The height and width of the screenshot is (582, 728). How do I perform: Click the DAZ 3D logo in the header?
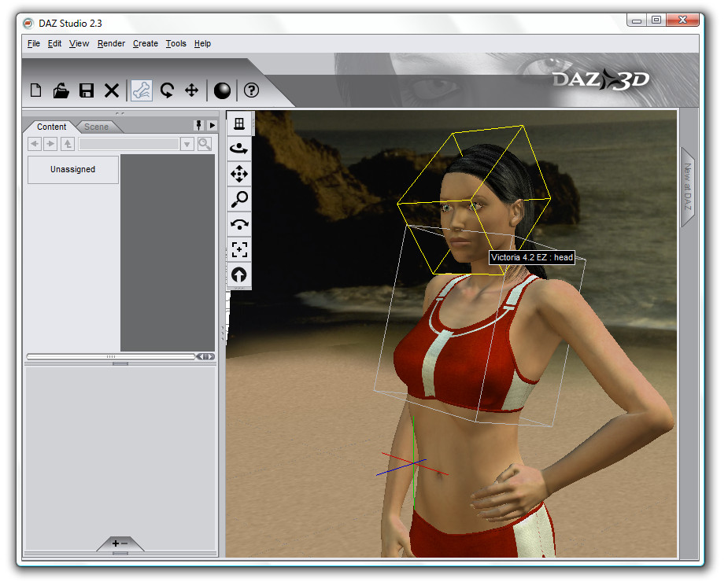pyautogui.click(x=601, y=79)
